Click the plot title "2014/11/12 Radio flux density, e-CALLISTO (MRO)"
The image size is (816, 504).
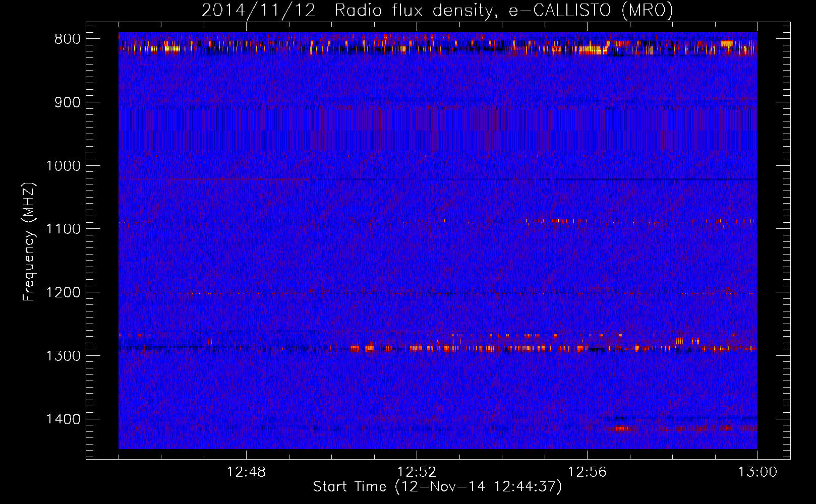point(437,10)
